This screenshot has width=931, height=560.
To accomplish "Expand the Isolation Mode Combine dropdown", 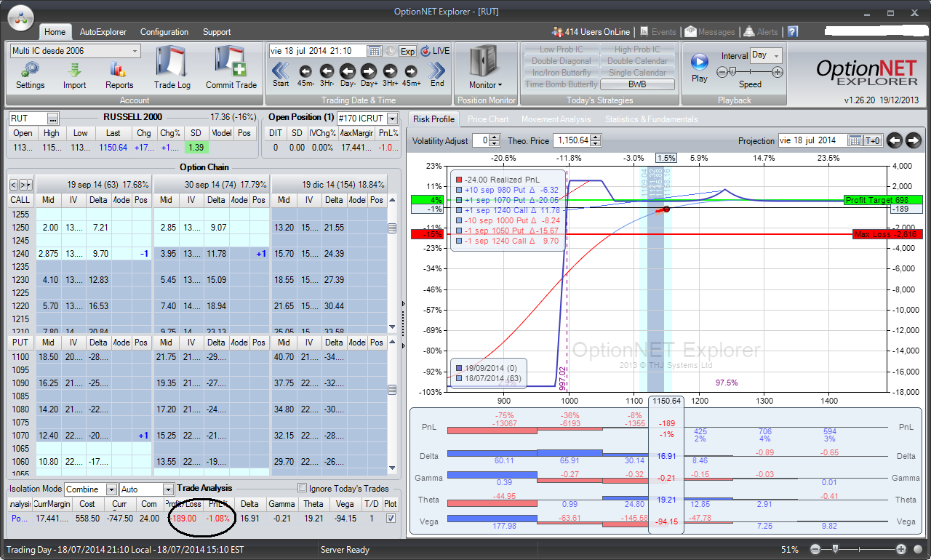I will point(111,489).
